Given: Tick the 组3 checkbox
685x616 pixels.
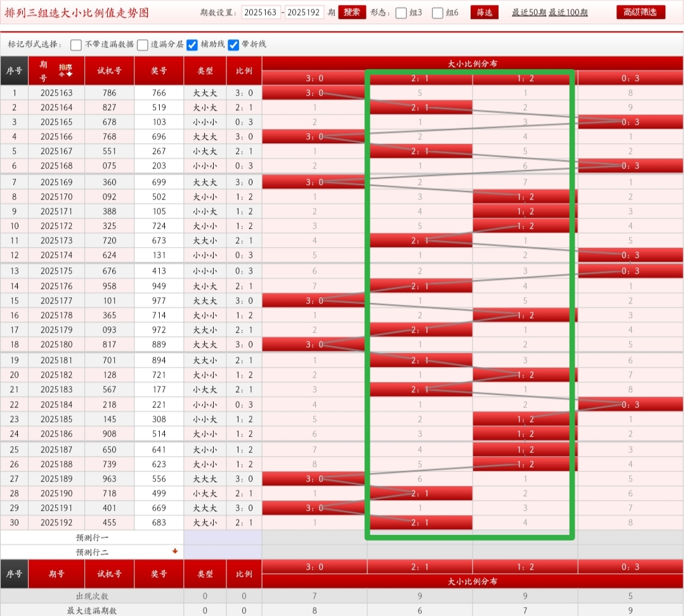Looking at the screenshot, I should pyautogui.click(x=401, y=13).
